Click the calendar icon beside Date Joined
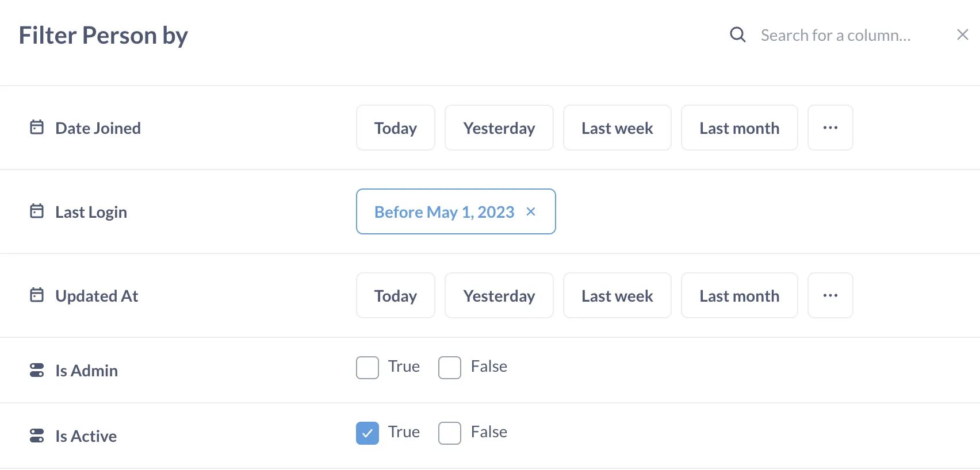 coord(36,128)
